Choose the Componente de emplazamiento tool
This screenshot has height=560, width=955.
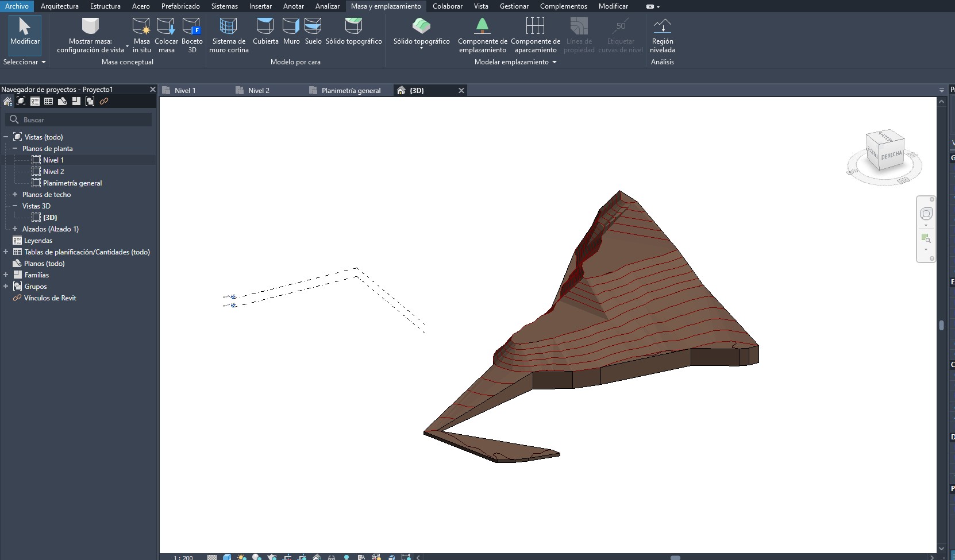(482, 26)
